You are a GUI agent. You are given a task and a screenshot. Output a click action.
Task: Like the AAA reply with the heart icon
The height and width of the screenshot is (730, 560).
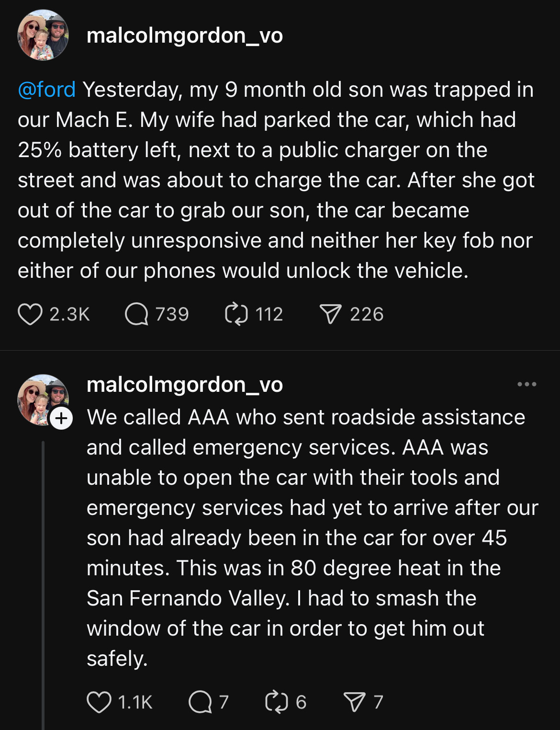pos(99,702)
